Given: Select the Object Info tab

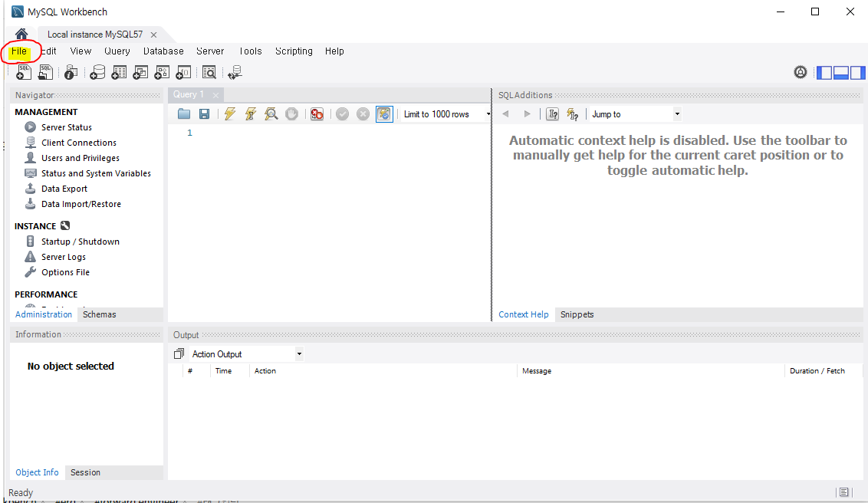Looking at the screenshot, I should (x=37, y=472).
